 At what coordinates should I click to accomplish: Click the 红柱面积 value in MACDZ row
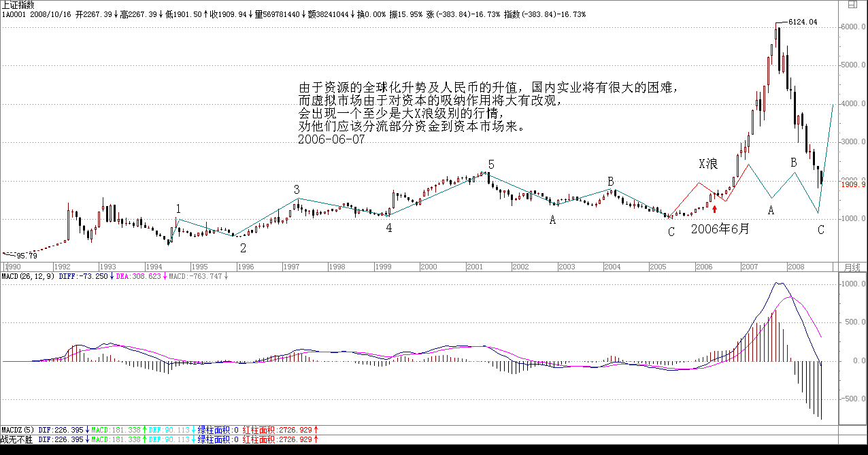278,430
